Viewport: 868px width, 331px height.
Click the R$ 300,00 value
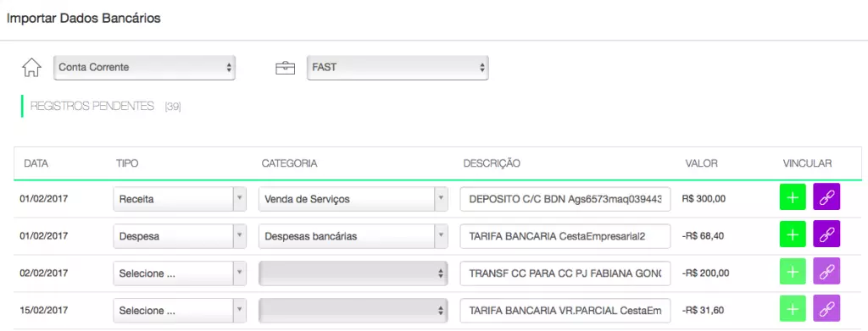click(704, 198)
